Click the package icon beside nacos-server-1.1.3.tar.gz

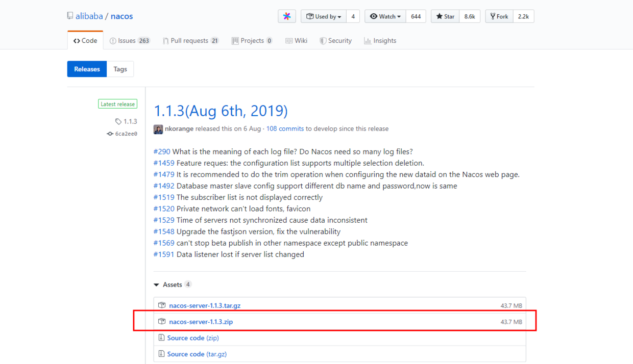coord(162,305)
